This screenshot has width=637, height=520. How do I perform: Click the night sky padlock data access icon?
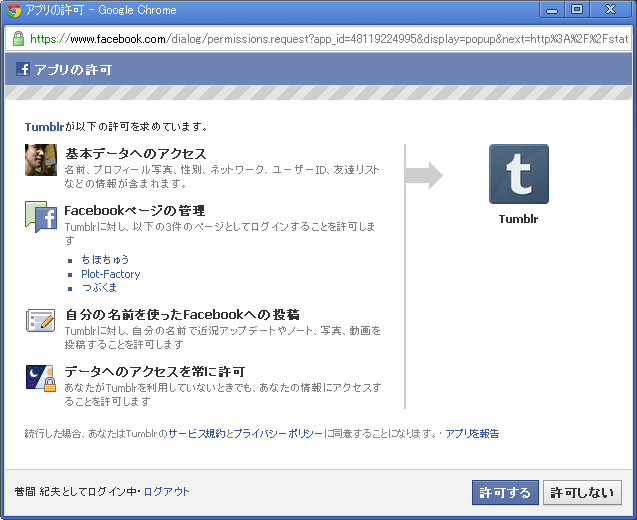(41, 378)
